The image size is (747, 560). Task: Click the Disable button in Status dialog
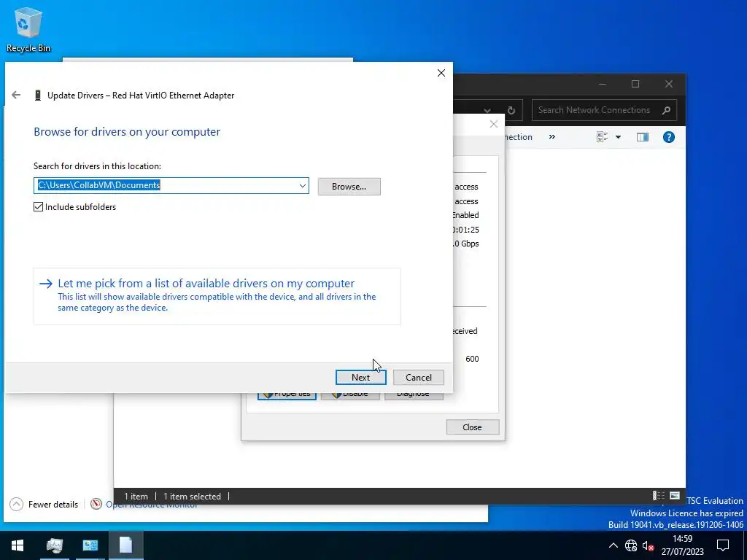point(350,396)
